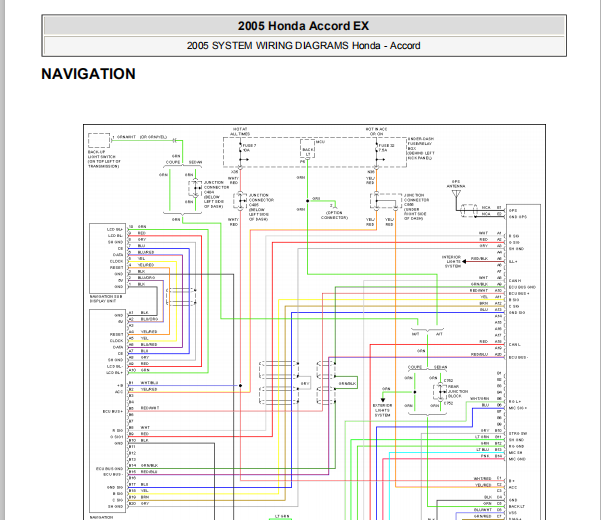
Task: Click the "(OPTION CONNECTOR)" label
Action: tap(334, 215)
